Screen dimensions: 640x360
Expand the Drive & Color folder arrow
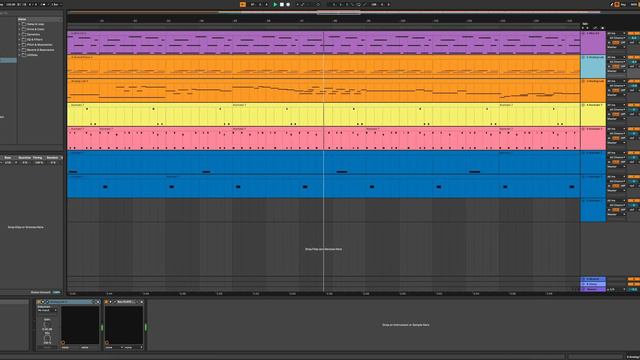19,29
